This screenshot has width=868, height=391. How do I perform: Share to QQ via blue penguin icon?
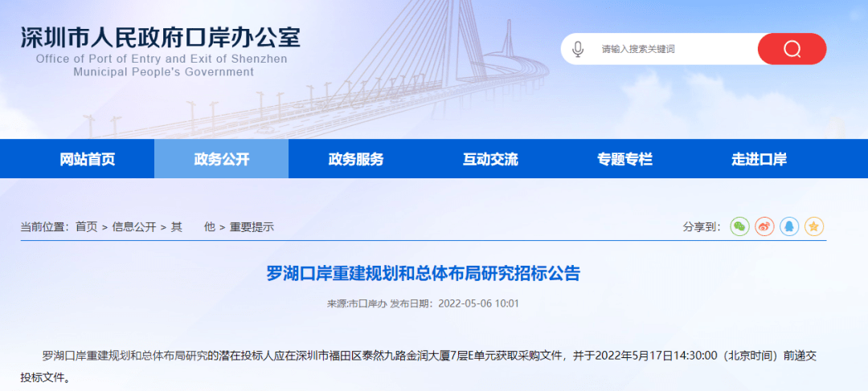(x=789, y=226)
